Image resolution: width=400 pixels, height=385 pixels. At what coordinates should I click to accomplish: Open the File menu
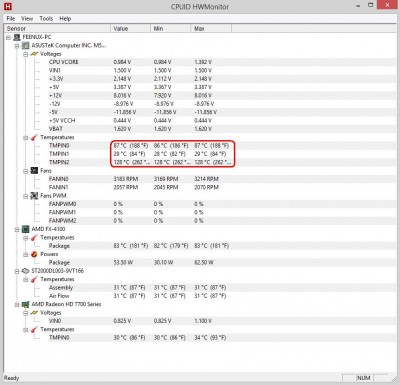11,19
